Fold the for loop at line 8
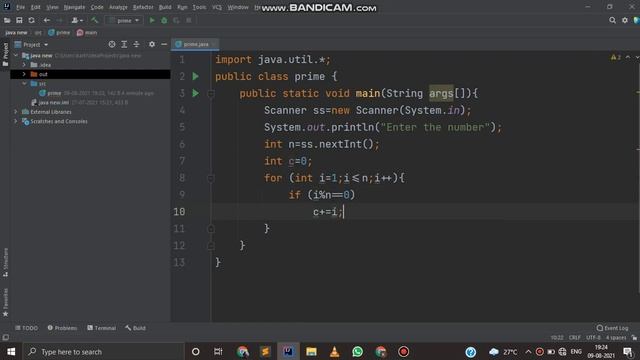 click(x=211, y=178)
